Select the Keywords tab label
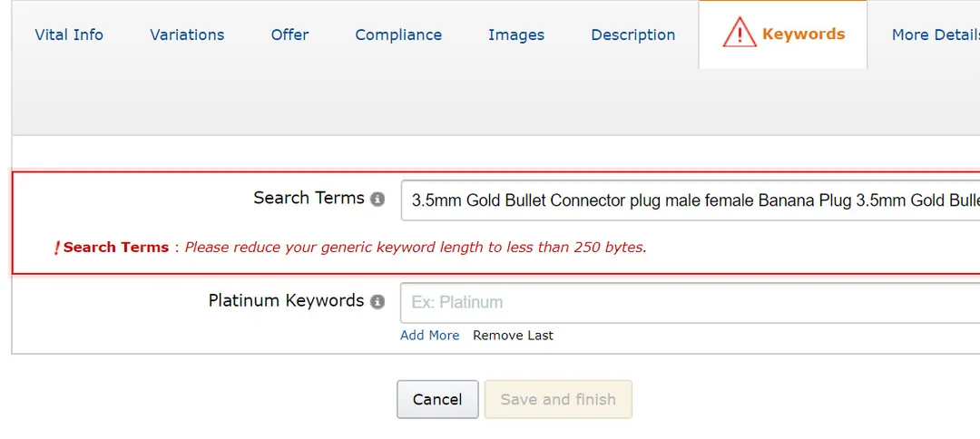980x439 pixels. [804, 34]
